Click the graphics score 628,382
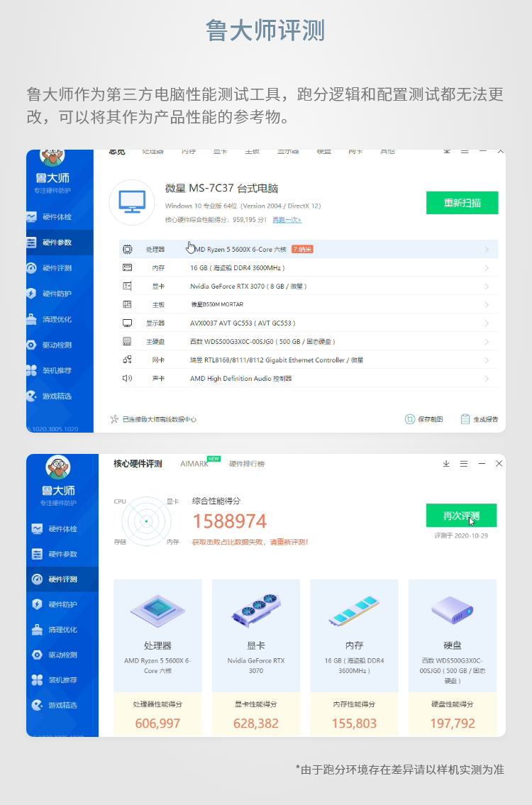 click(x=256, y=723)
